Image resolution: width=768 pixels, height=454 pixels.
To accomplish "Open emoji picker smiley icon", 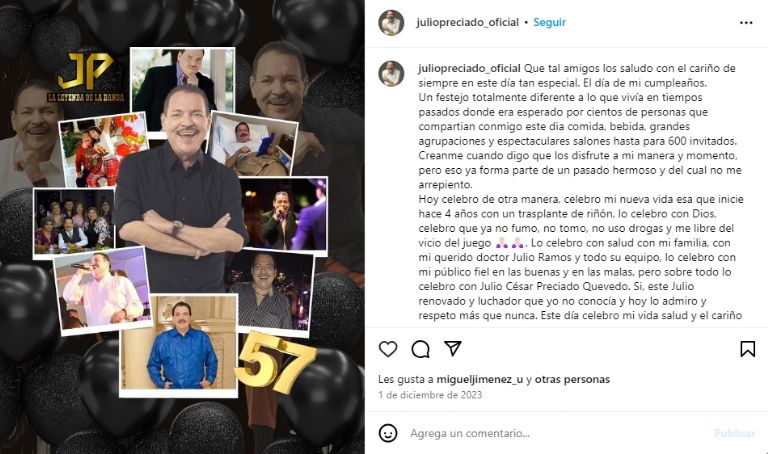I will point(388,433).
